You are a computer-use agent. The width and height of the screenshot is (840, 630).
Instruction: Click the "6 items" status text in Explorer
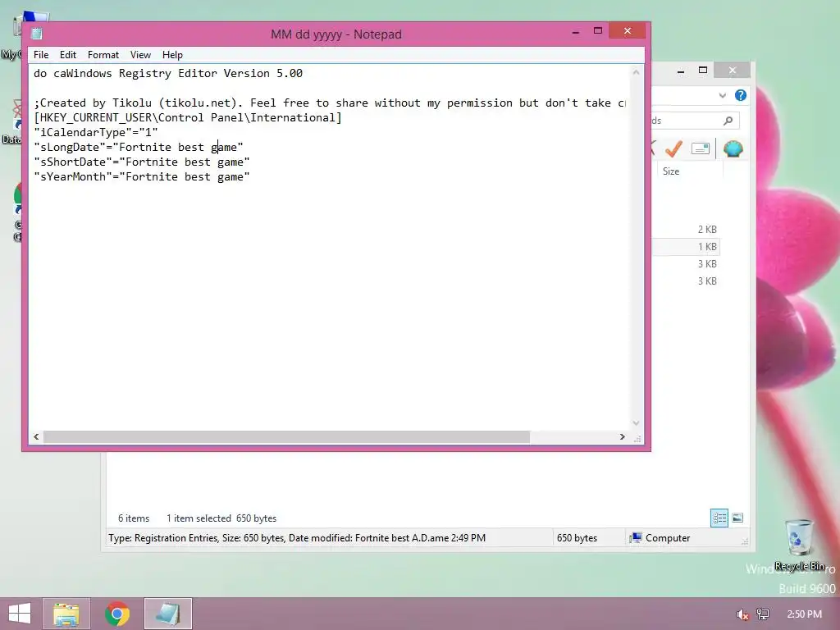[x=134, y=518]
